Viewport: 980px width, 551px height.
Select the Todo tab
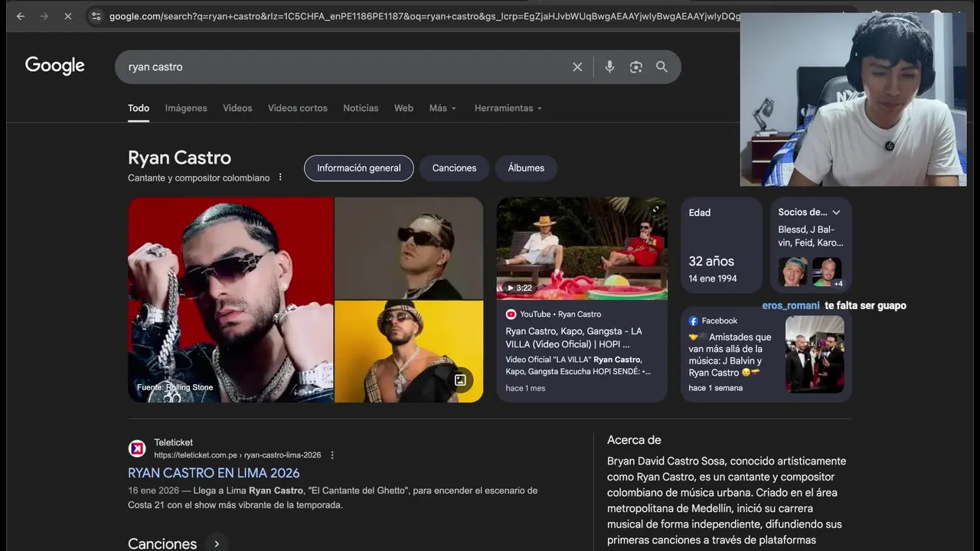click(x=139, y=108)
